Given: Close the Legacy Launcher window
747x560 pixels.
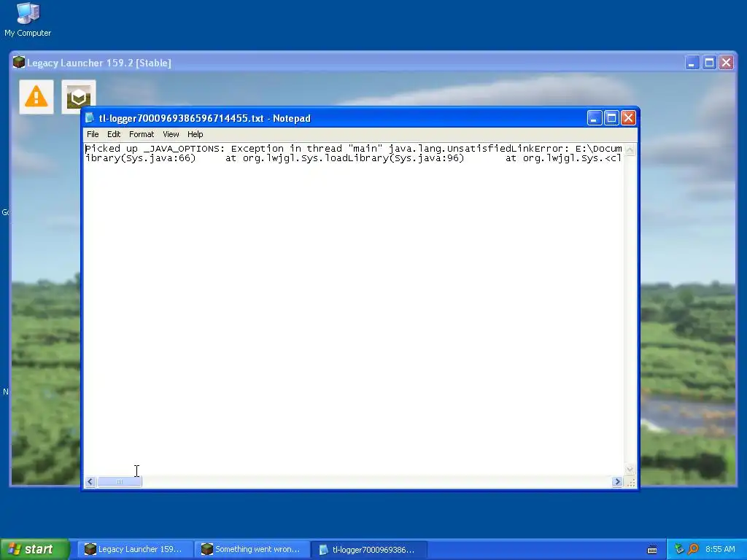Looking at the screenshot, I should 726,63.
